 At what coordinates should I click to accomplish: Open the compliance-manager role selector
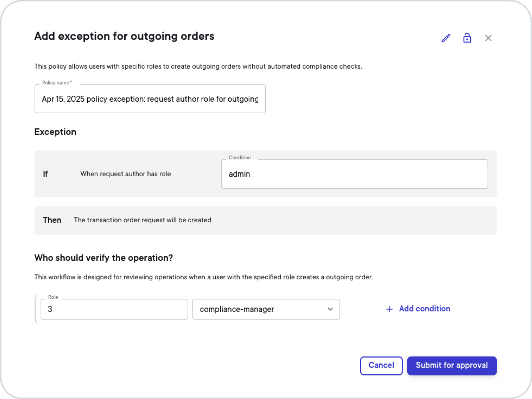266,309
